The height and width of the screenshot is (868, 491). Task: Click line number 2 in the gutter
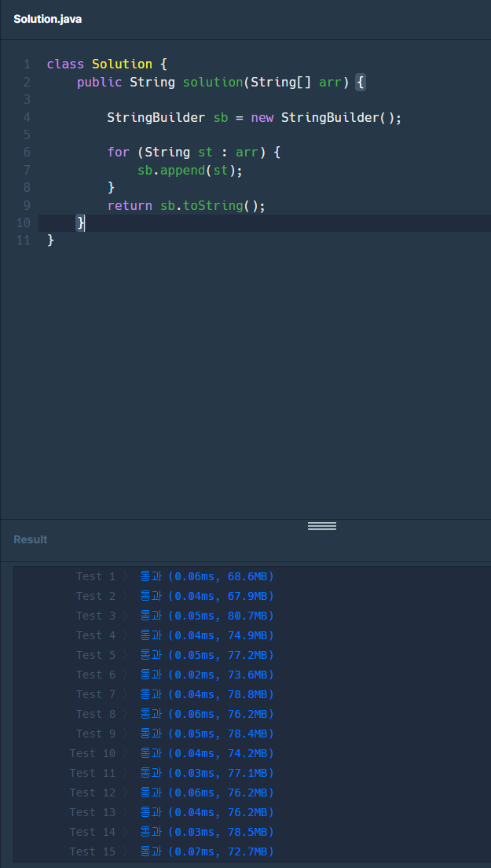[27, 82]
